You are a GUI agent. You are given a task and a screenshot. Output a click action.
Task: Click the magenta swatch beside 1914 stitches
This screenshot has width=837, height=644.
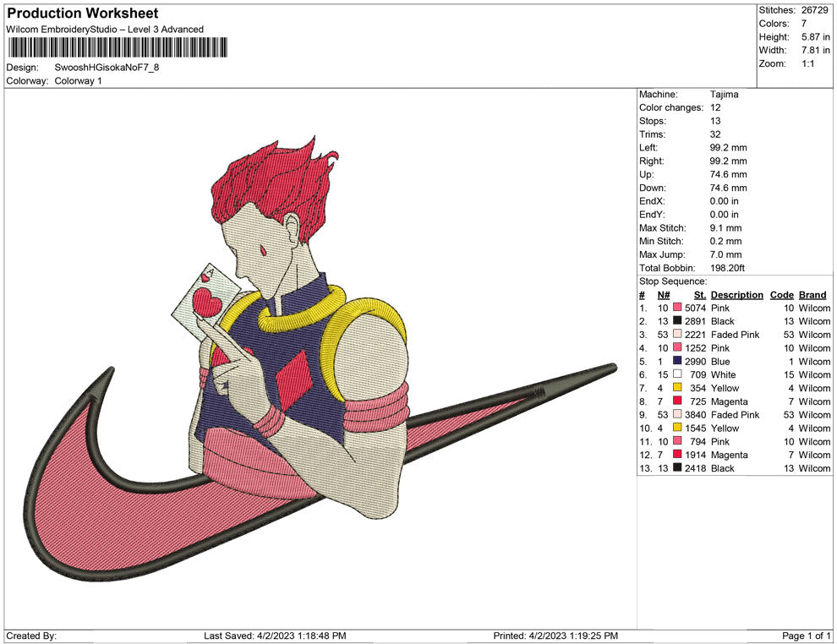pyautogui.click(x=677, y=454)
